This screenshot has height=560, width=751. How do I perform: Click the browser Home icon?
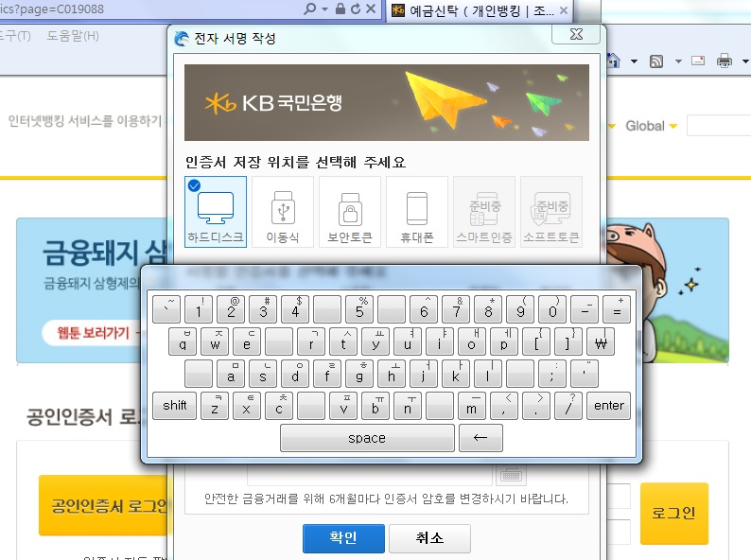click(x=614, y=61)
